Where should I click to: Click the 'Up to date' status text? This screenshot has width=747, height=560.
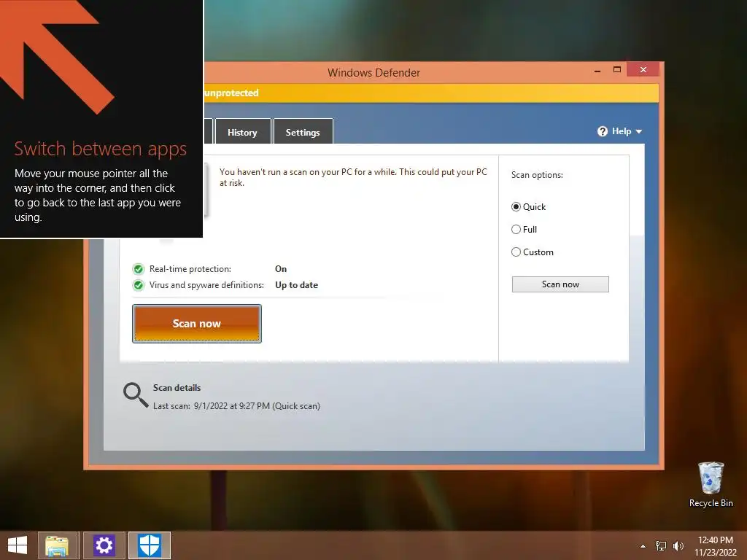coord(296,285)
